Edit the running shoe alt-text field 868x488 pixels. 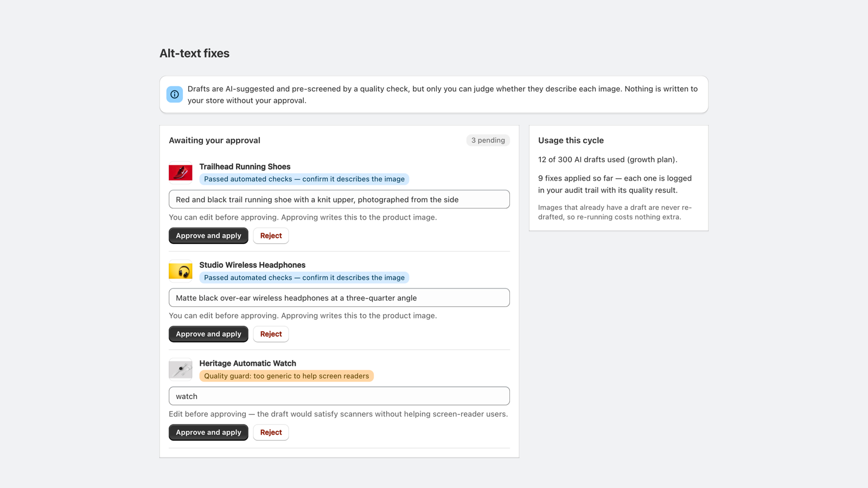click(x=339, y=200)
